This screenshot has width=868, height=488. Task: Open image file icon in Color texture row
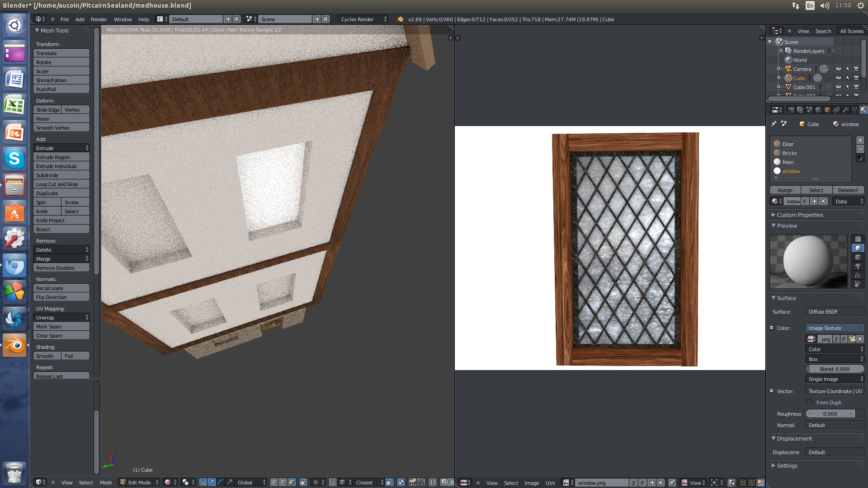point(852,339)
